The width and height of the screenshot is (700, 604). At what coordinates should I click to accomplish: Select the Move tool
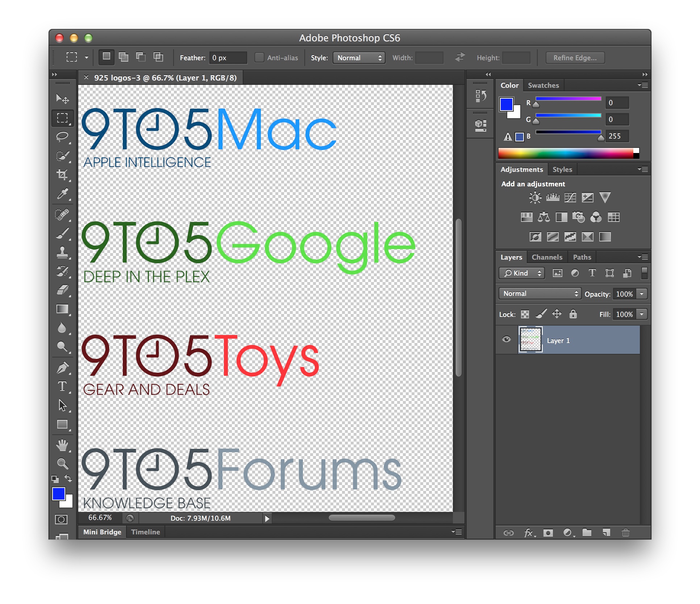(x=63, y=99)
